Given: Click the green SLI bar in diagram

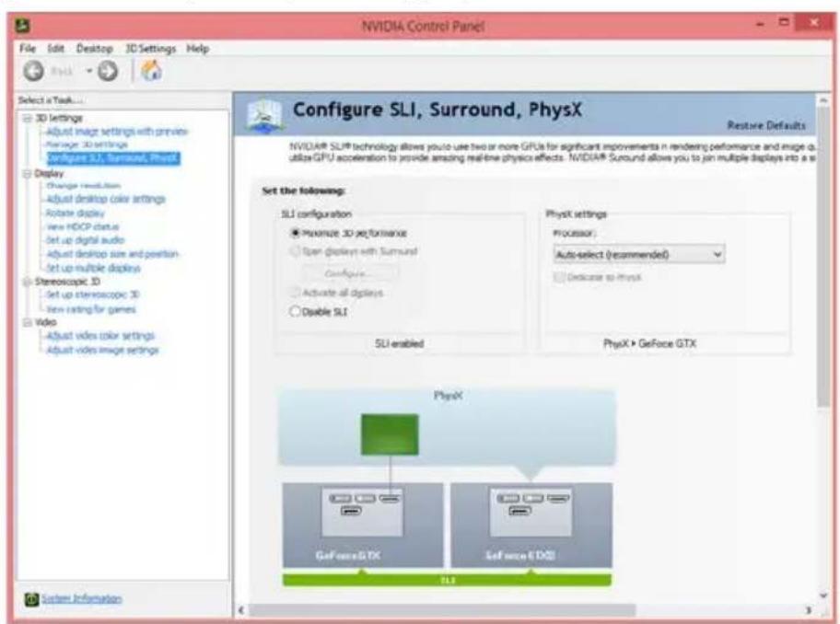Looking at the screenshot, I should [447, 580].
